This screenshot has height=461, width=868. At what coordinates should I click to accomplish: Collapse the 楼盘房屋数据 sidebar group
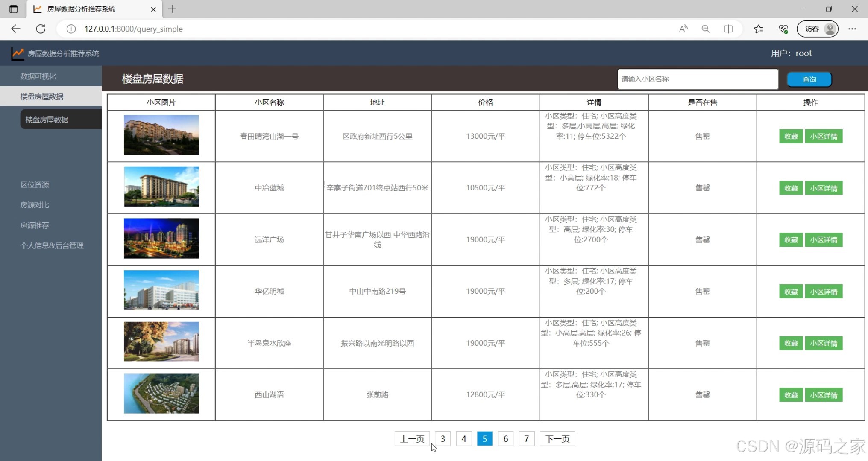pos(41,96)
